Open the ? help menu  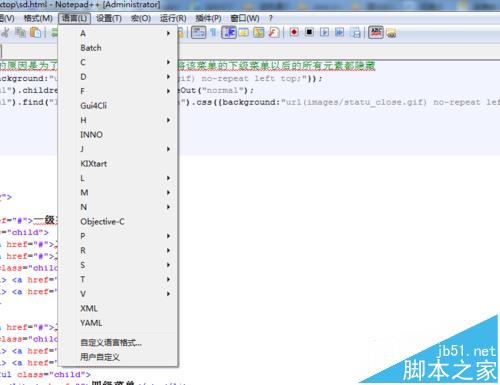(x=270, y=18)
